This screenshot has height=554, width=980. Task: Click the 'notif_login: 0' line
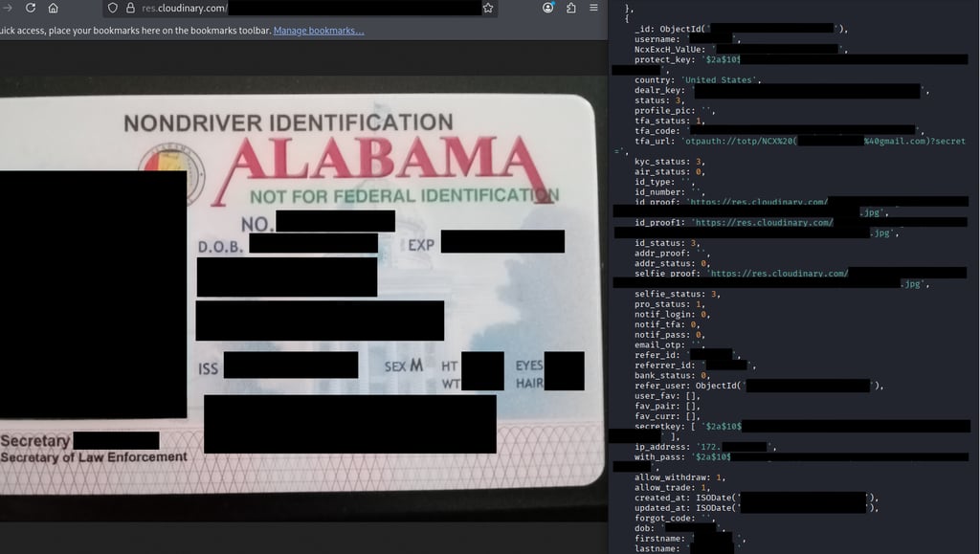(672, 314)
